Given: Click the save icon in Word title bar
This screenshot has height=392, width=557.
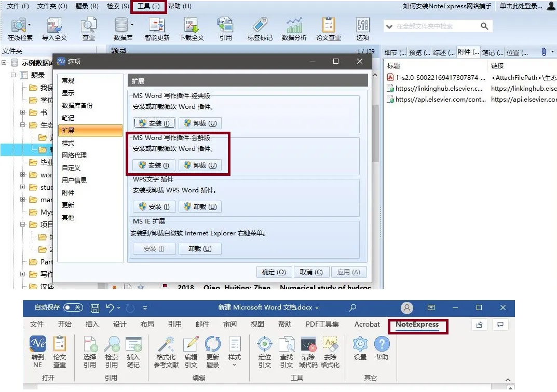Looking at the screenshot, I should (x=95, y=308).
